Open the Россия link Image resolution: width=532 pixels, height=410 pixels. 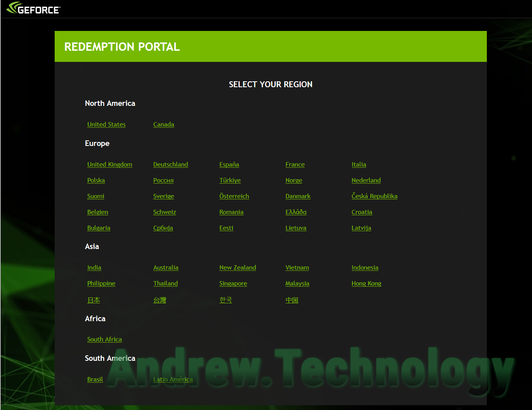pos(164,180)
